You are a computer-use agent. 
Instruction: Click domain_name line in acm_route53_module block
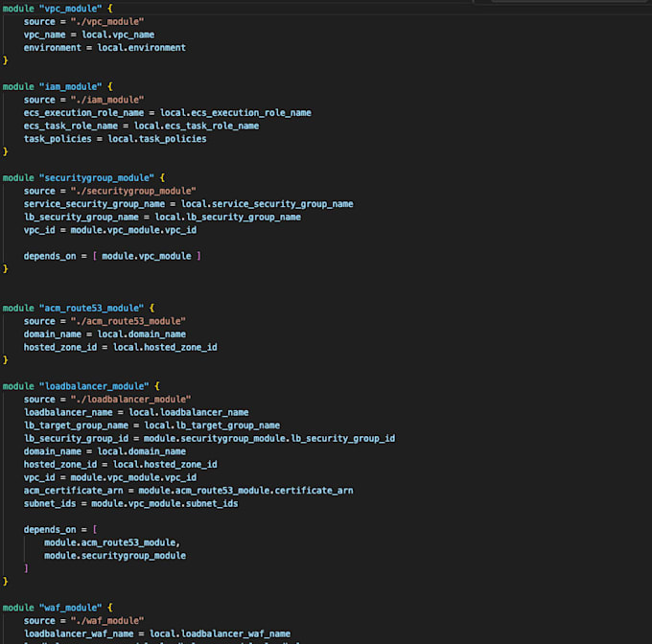tap(105, 334)
